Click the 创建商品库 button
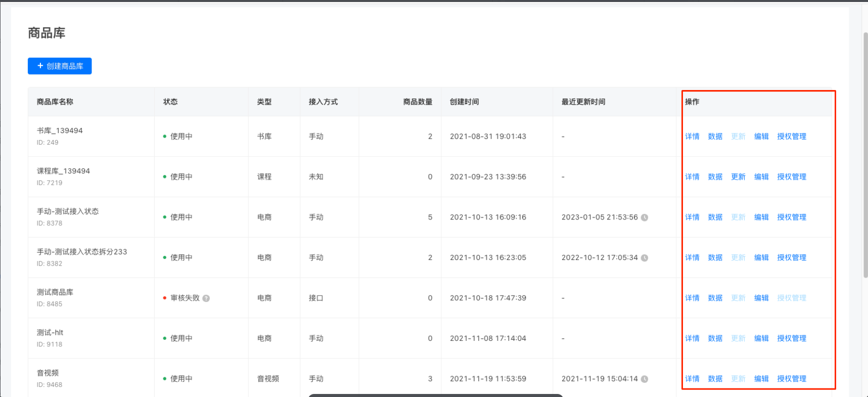 (60, 66)
